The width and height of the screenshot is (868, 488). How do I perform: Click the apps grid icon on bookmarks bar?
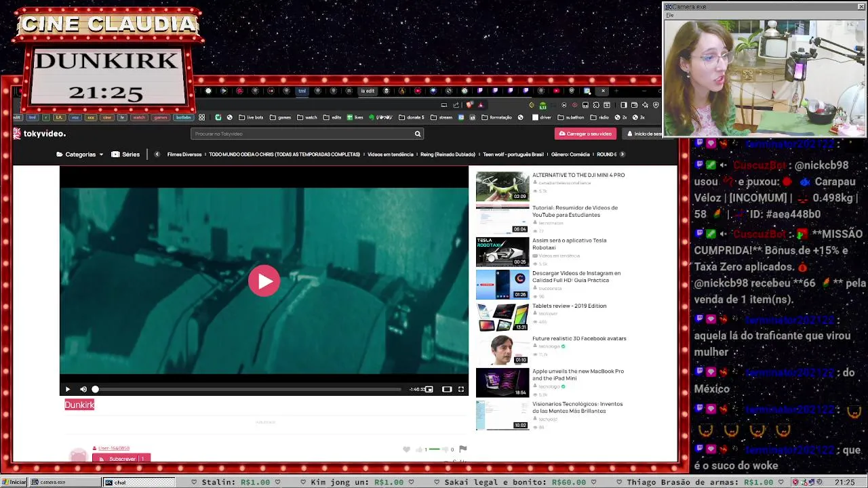point(201,117)
